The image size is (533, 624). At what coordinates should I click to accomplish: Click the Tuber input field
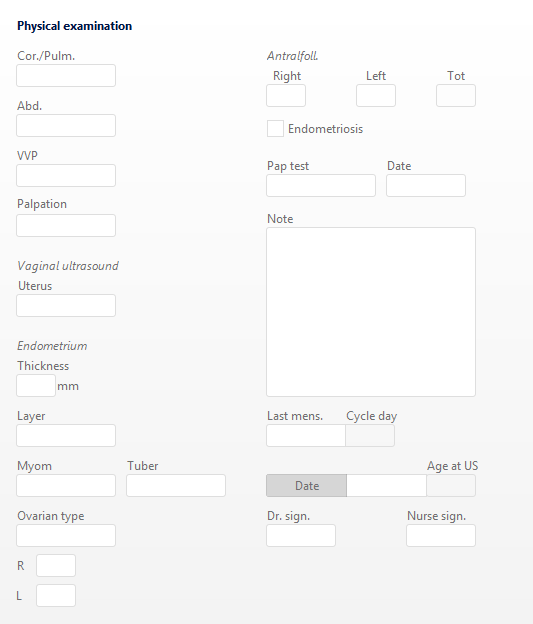pyautogui.click(x=176, y=486)
